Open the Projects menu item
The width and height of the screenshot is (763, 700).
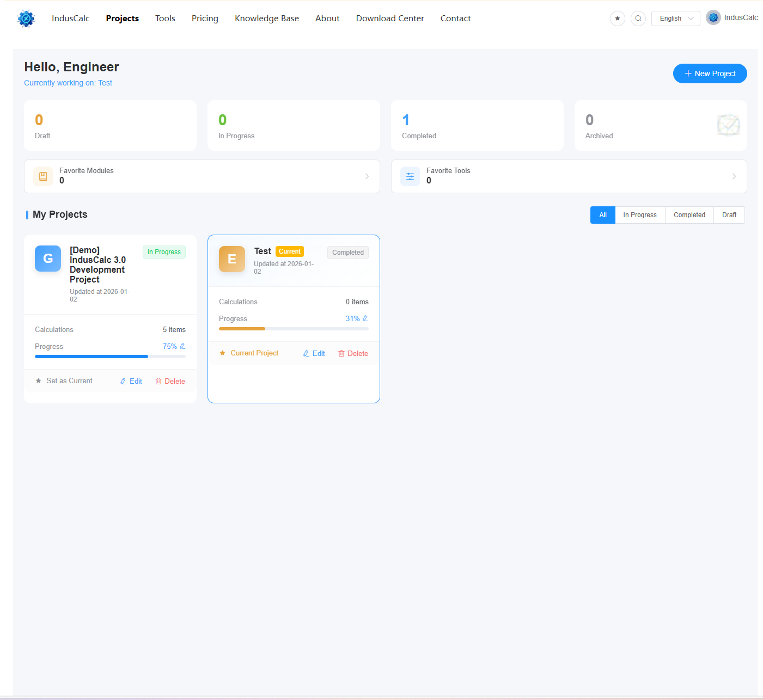pyautogui.click(x=122, y=18)
